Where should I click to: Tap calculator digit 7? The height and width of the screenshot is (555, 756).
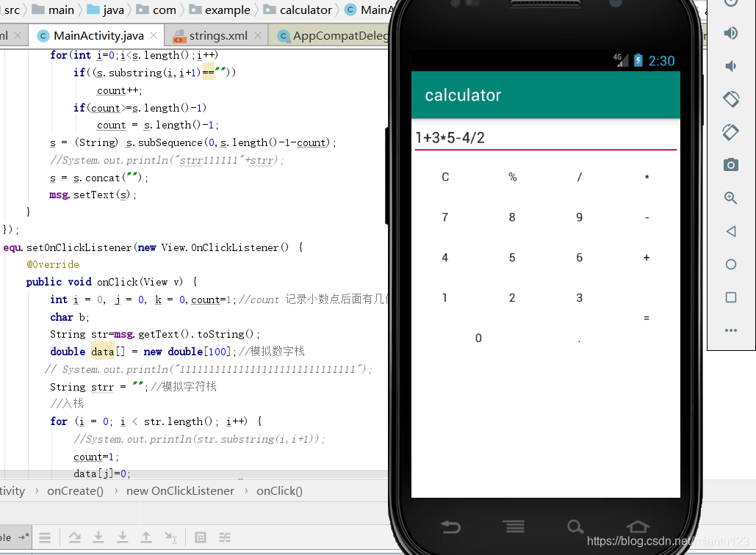click(x=445, y=217)
